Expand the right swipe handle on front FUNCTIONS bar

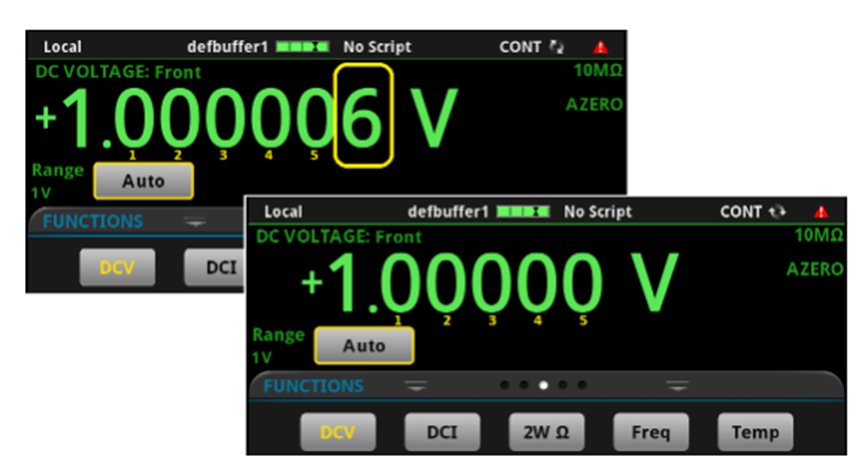679,386
